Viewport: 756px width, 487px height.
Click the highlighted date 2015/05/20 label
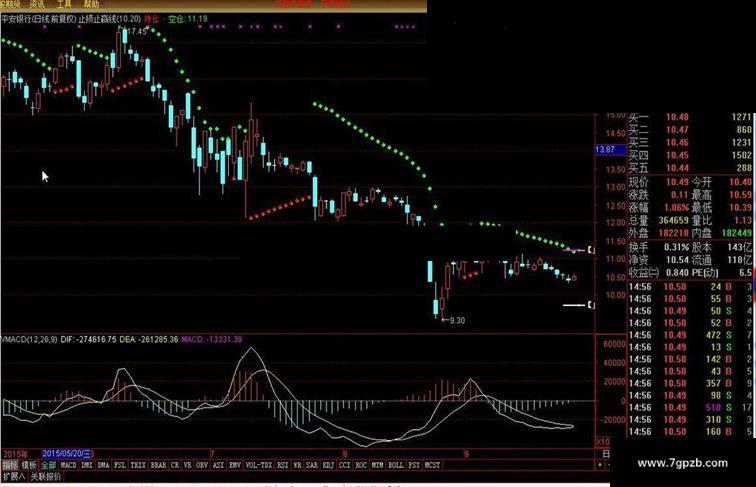(67, 454)
